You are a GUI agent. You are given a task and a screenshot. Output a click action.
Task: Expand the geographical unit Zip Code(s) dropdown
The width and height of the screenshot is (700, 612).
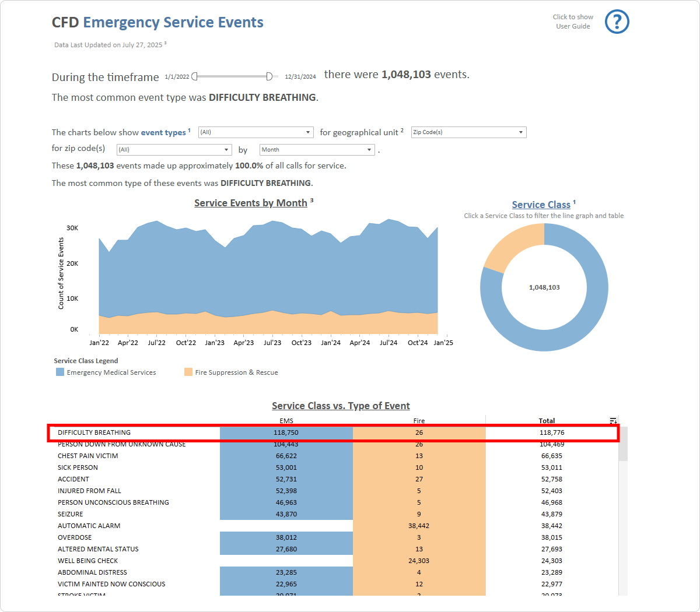[468, 132]
